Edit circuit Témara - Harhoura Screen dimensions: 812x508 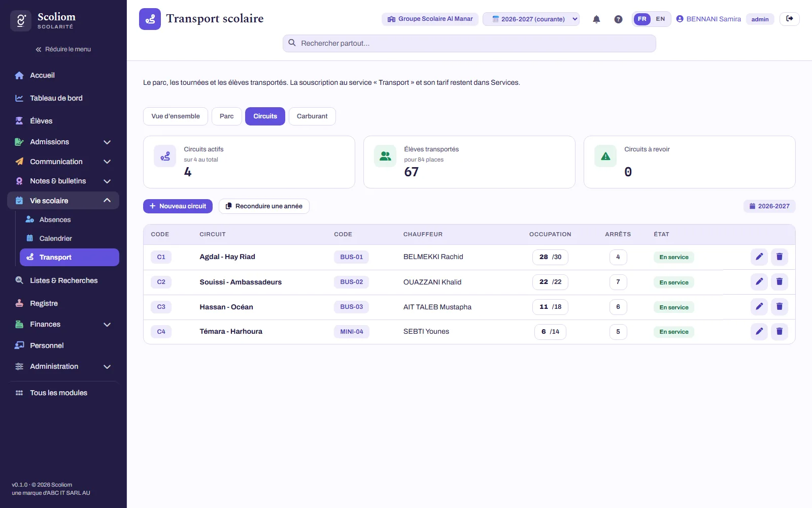(x=759, y=332)
